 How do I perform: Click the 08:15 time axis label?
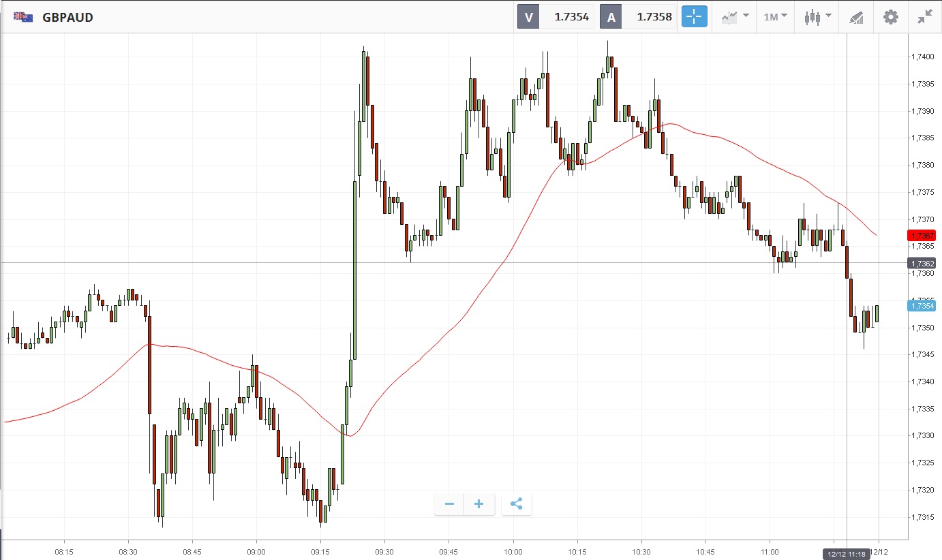point(64,552)
